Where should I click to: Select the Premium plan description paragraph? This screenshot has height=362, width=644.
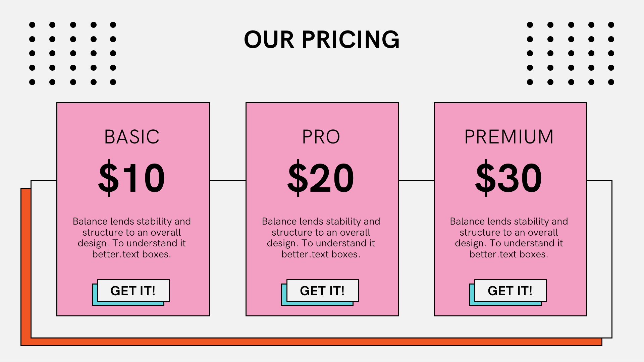tap(509, 238)
